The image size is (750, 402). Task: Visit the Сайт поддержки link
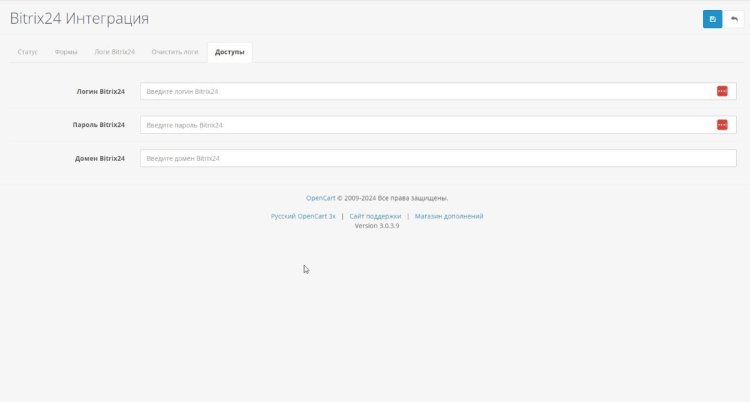coord(375,216)
